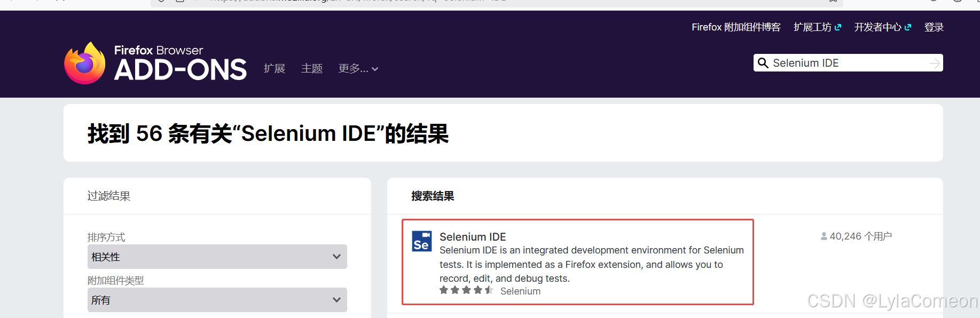Expand the 更多... menu

[x=358, y=69]
